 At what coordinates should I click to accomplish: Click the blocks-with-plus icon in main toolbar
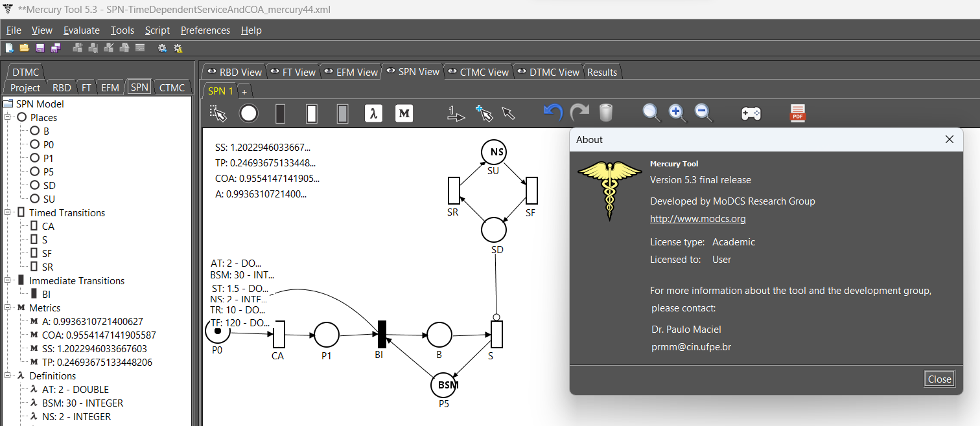coord(78,48)
